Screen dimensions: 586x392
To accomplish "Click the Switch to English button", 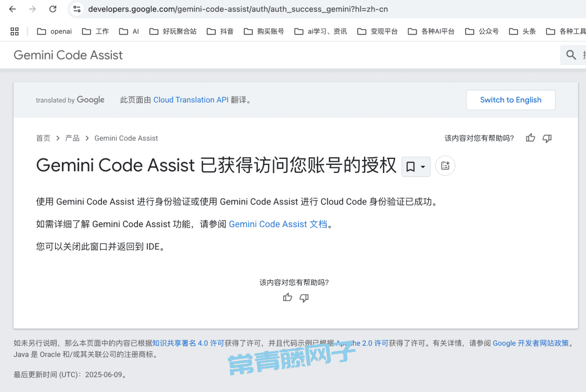I will (511, 100).
